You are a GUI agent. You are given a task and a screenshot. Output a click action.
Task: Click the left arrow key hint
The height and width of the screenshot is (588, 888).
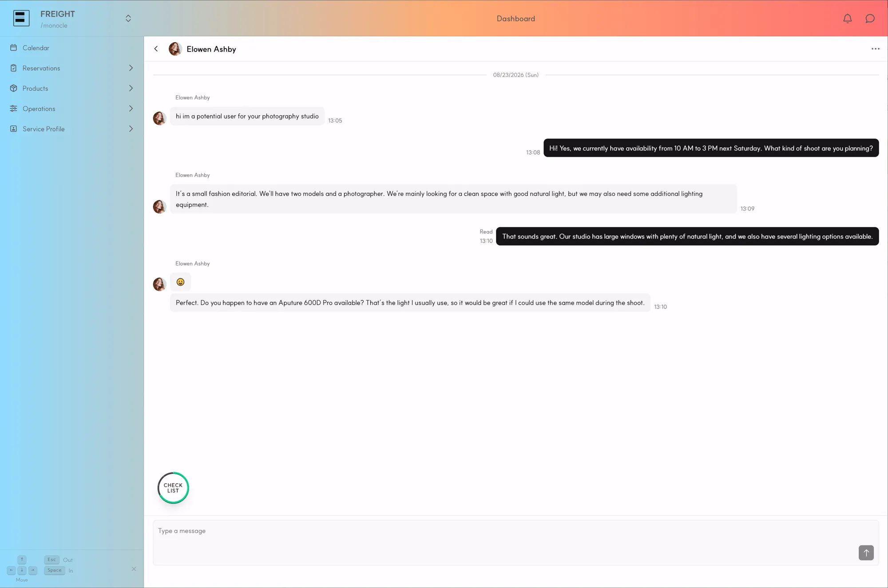pos(11,570)
